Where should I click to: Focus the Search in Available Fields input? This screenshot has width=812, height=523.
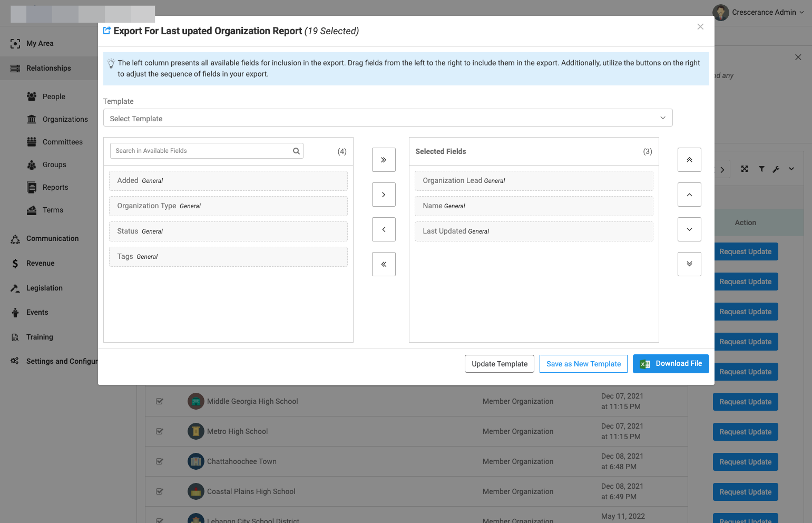pyautogui.click(x=207, y=151)
